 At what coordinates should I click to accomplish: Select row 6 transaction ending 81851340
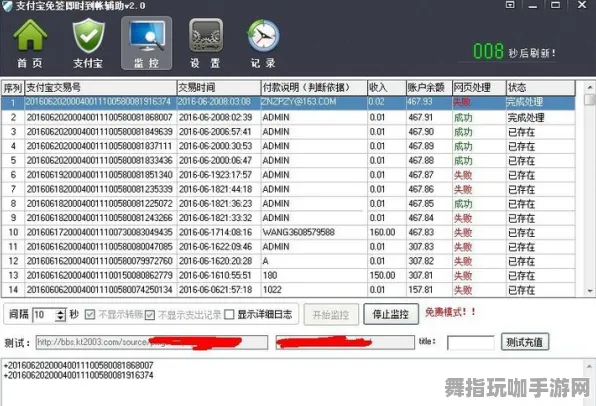[288, 175]
